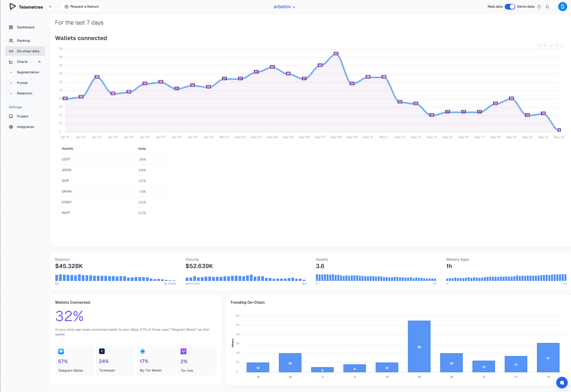Open the arbatov project dropdown
The height and width of the screenshot is (392, 571).
(x=284, y=7)
